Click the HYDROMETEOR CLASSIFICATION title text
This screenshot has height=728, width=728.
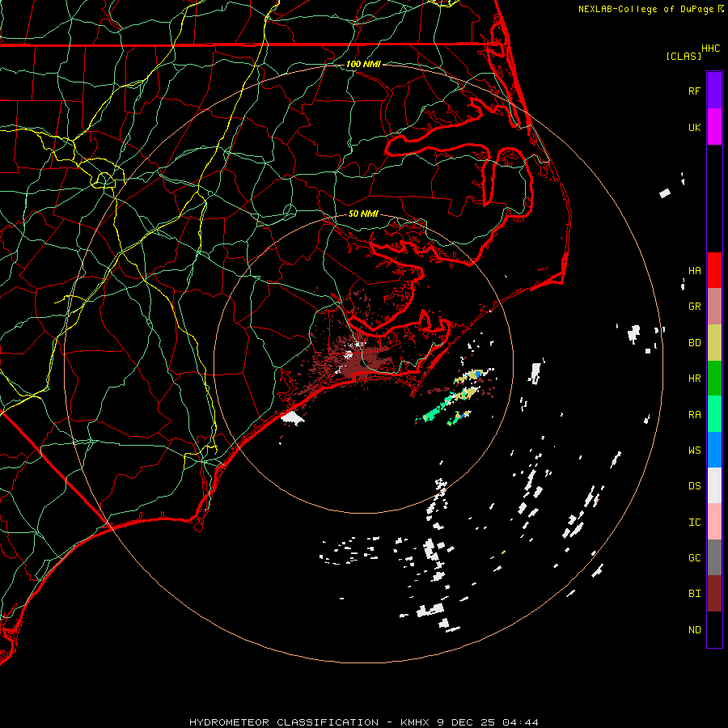click(x=284, y=722)
